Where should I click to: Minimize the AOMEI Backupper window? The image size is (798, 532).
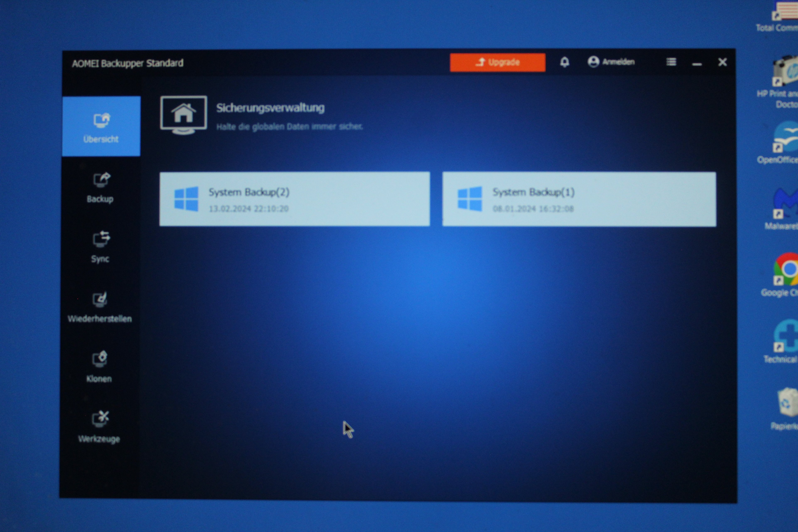[697, 63]
